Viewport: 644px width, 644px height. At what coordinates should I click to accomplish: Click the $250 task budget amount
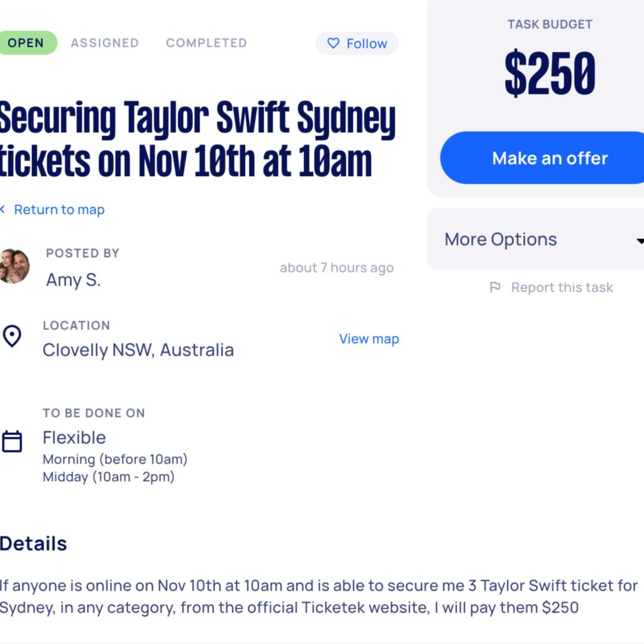tap(550, 72)
